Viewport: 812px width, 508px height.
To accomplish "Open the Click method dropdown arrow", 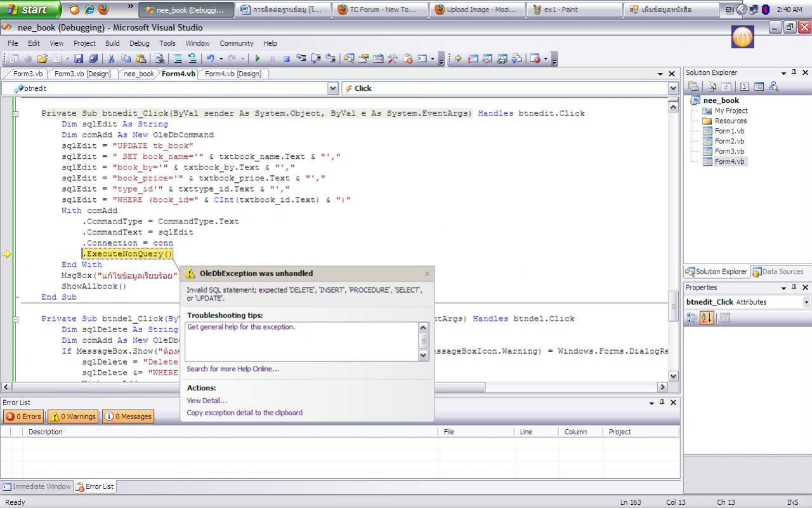I will click(x=673, y=88).
